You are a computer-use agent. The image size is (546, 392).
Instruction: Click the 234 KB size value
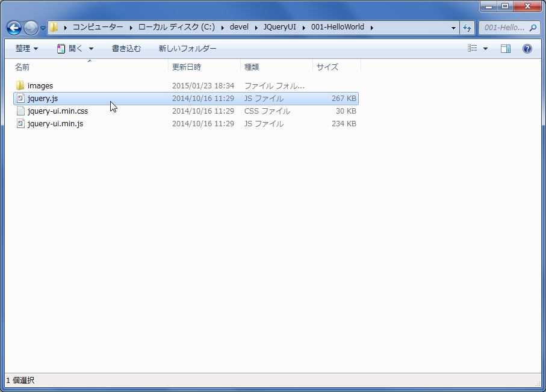[344, 123]
